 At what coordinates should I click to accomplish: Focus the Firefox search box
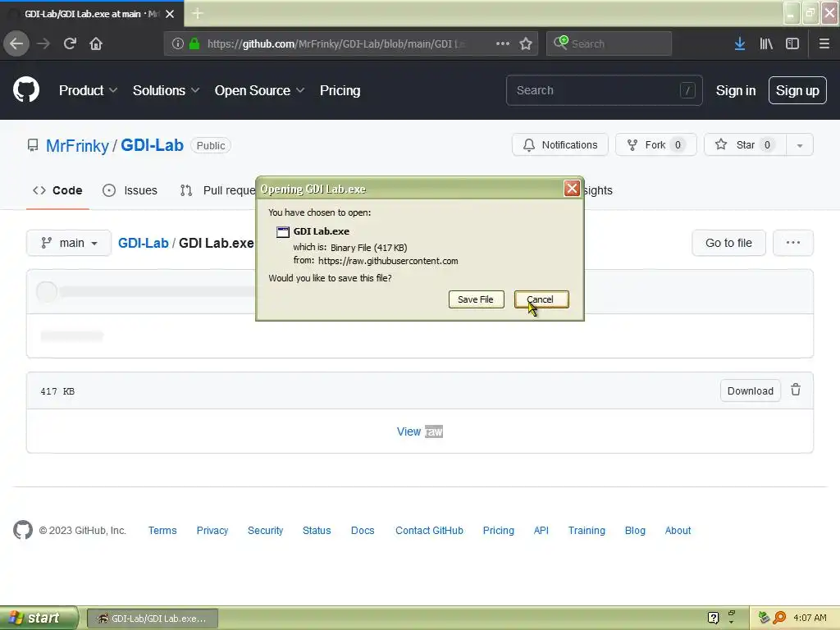[x=609, y=43]
